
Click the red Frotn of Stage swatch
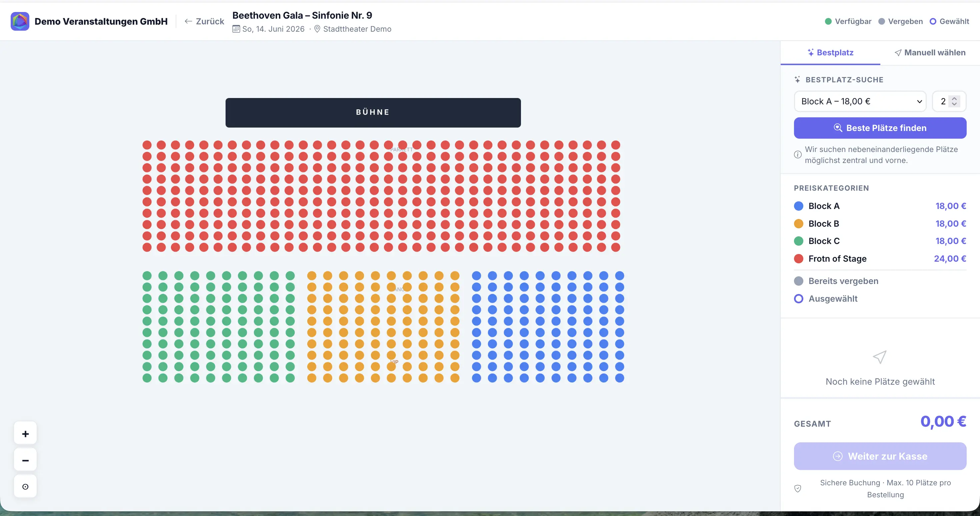(799, 258)
